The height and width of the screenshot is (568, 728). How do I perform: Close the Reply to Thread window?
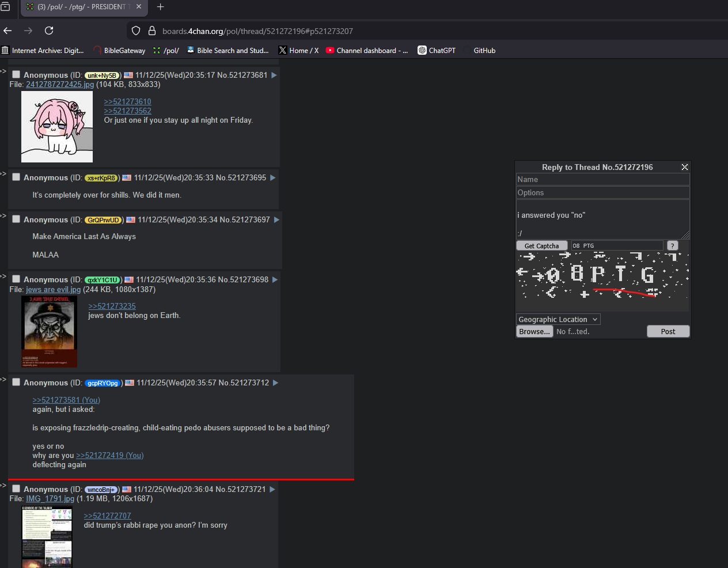pos(685,167)
